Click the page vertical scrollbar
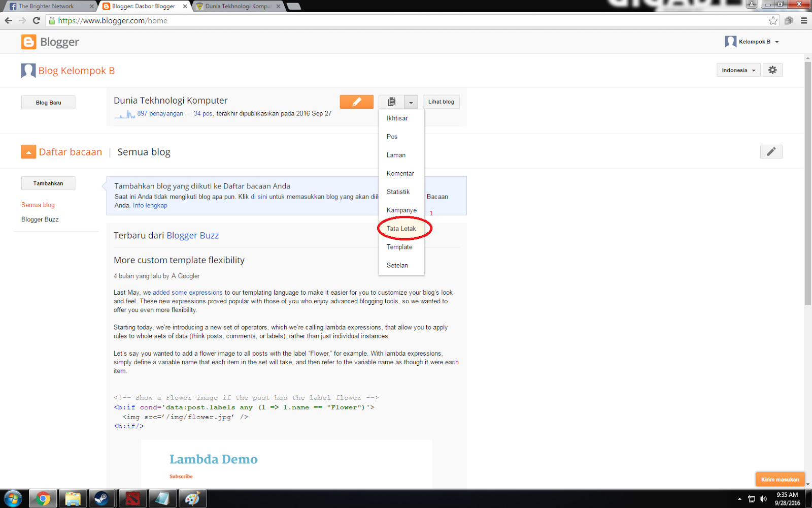The image size is (812, 508). pyautogui.click(x=807, y=183)
